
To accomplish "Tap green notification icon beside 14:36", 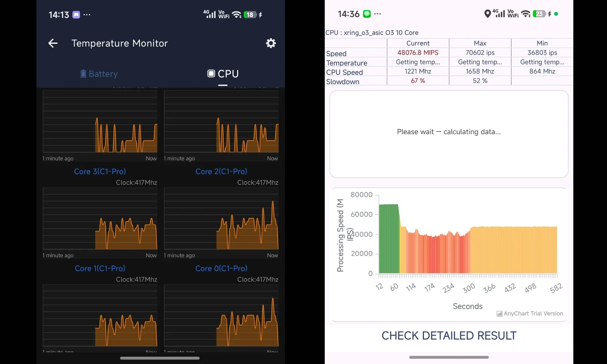I will point(367,14).
